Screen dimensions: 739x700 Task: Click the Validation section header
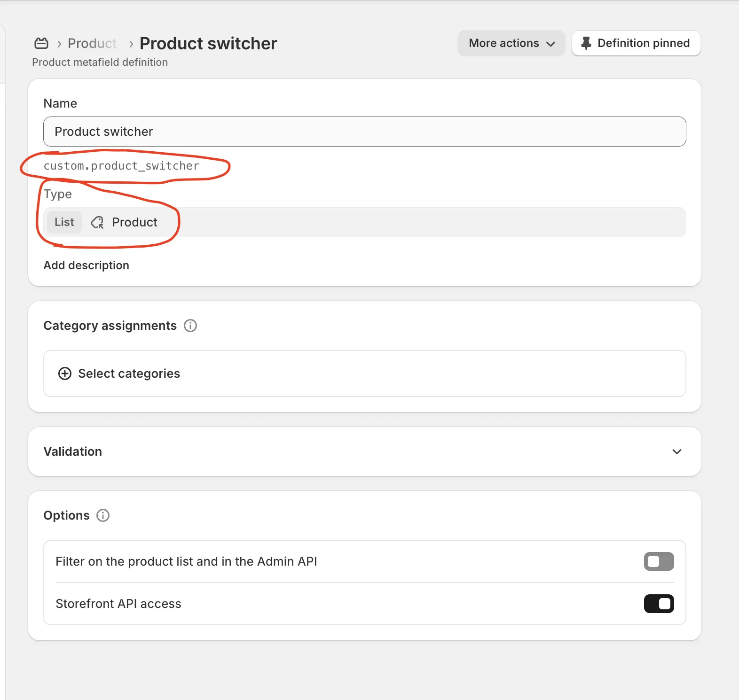pos(73,451)
